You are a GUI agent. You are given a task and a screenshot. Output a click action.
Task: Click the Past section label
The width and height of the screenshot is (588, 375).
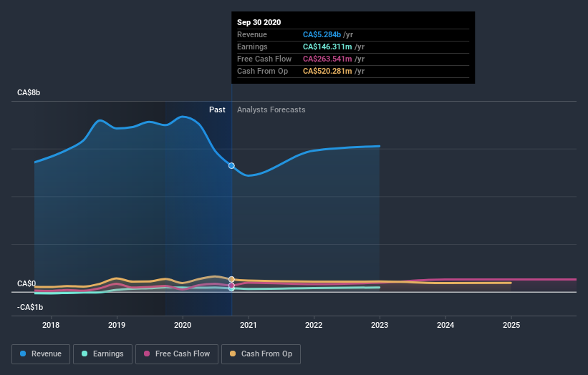(x=217, y=109)
